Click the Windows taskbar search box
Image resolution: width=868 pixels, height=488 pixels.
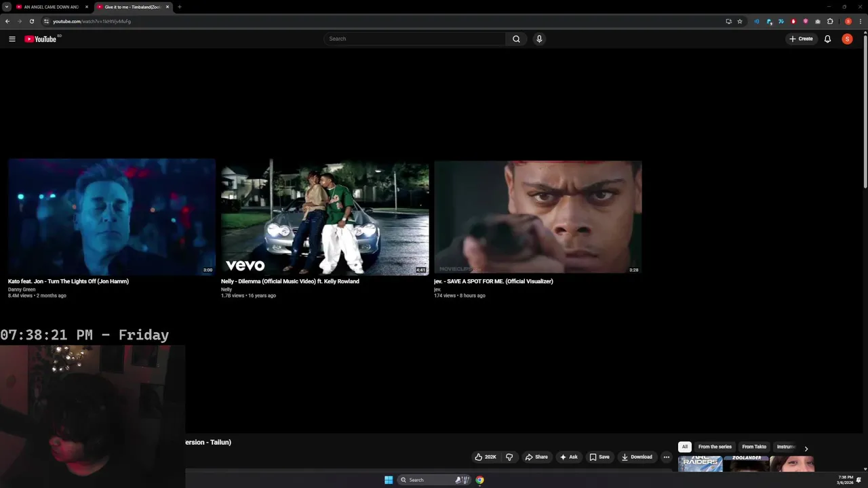coord(434,480)
